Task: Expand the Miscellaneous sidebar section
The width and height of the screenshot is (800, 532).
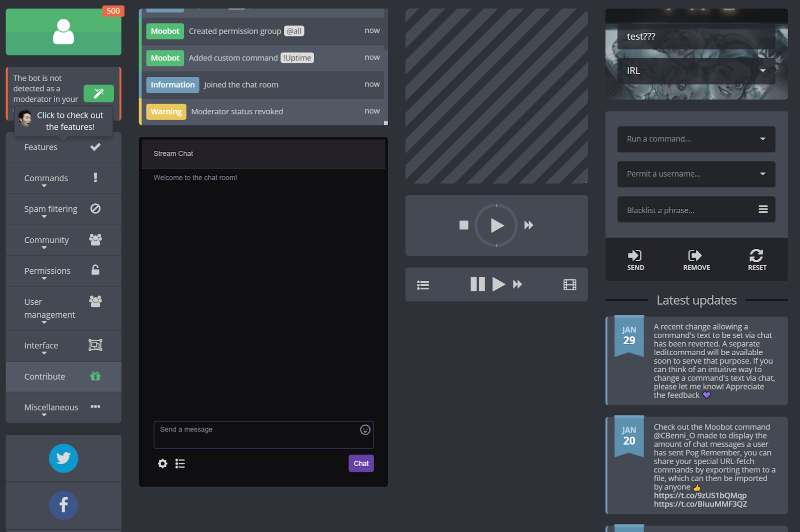Action: pyautogui.click(x=63, y=408)
